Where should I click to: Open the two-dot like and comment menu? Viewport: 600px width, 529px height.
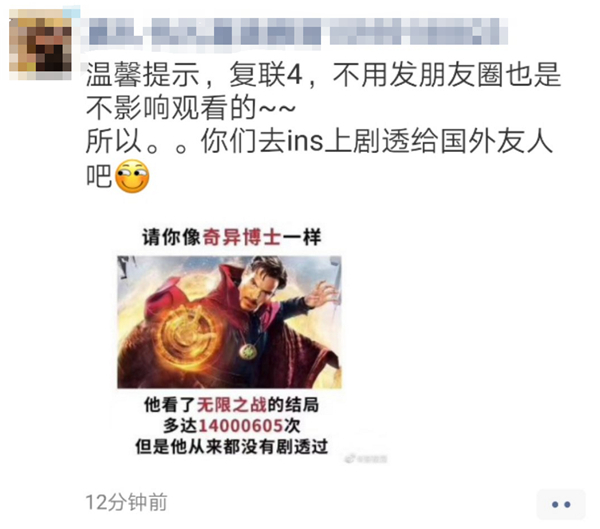(x=561, y=505)
